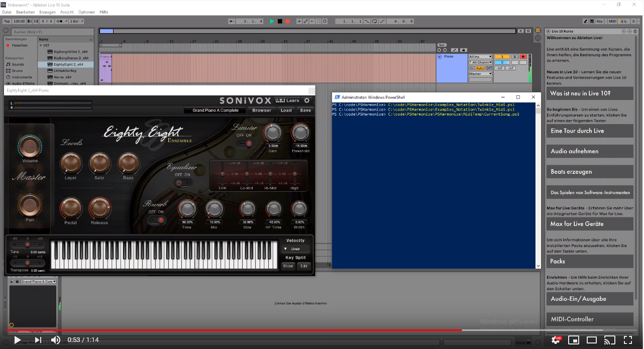This screenshot has height=349, width=644.
Task: Open the All Ins input dropdown
Action: click(480, 57)
